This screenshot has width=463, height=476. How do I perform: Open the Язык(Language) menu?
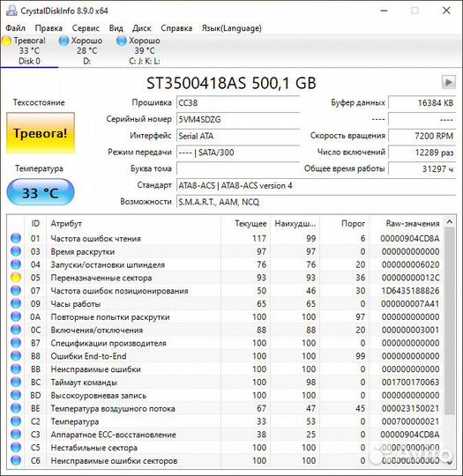click(x=231, y=28)
